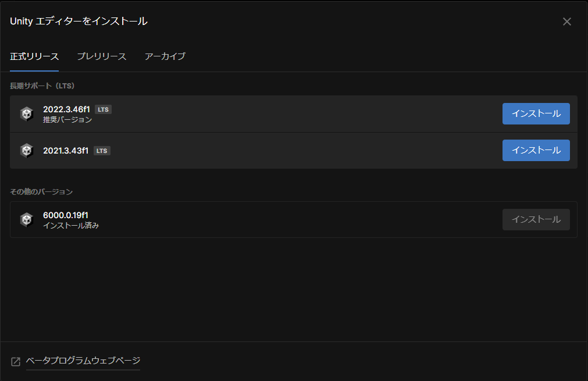
Task: Open the アーカイブ tab
Action: point(165,56)
